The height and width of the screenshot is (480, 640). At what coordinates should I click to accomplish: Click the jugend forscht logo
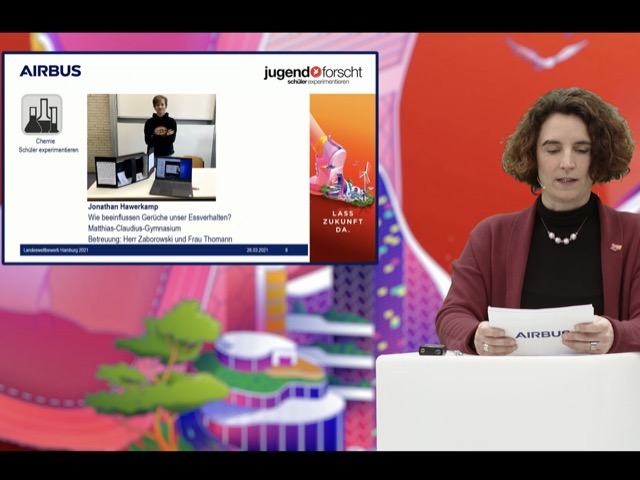pyautogui.click(x=312, y=74)
